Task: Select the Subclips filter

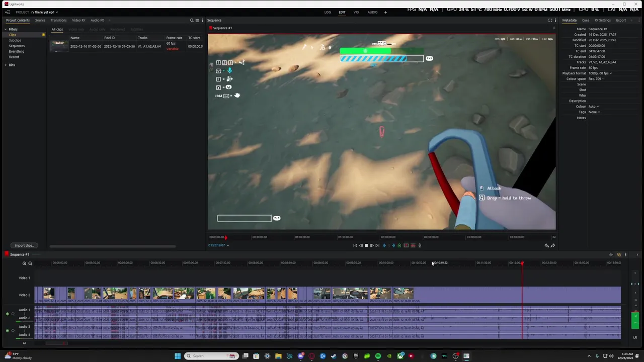Action: [15, 40]
